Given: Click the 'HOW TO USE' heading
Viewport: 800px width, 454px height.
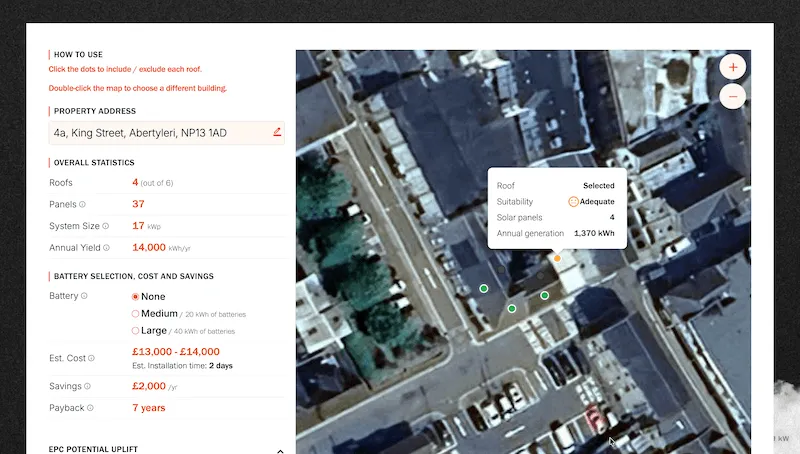Looking at the screenshot, I should pyautogui.click(x=78, y=55).
